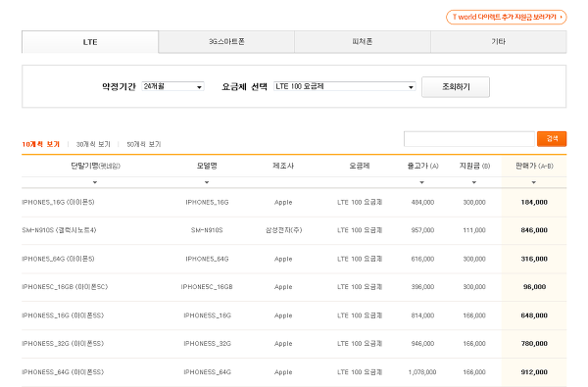Click the 946,000 factory price cell
This screenshot has width=588, height=387.
tap(422, 344)
